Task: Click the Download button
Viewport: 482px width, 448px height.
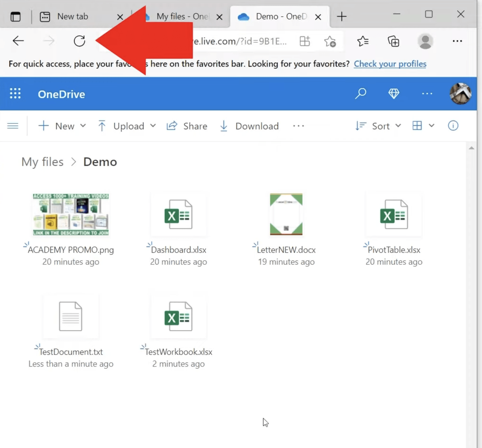Action: point(249,126)
